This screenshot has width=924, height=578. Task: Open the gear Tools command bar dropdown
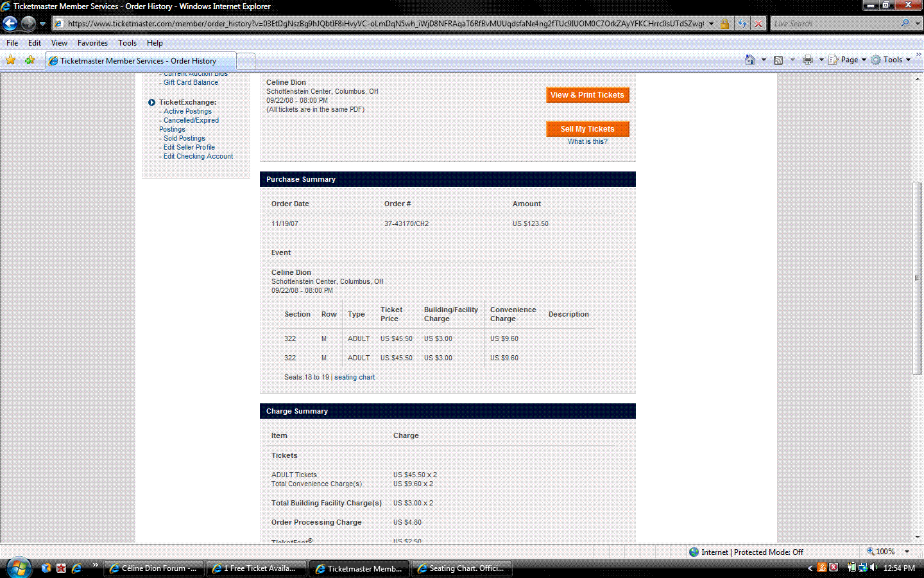coord(891,60)
